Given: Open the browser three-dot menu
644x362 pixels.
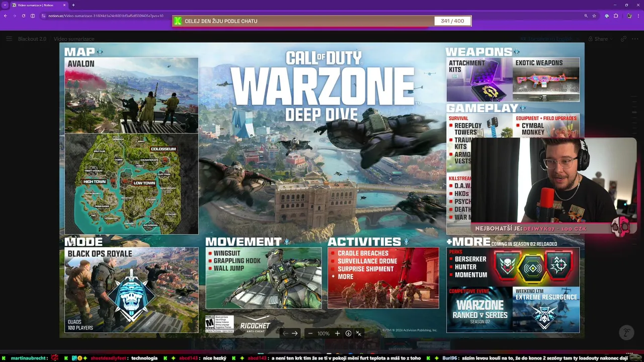Looking at the screenshot, I should coord(639,16).
